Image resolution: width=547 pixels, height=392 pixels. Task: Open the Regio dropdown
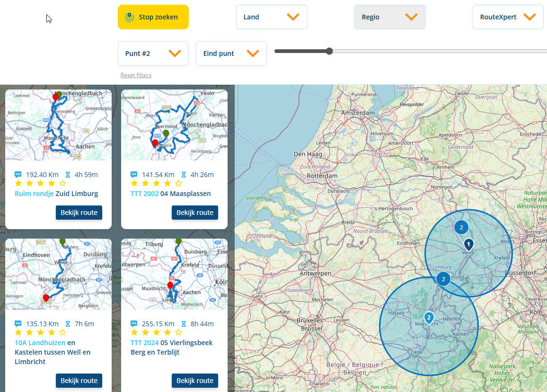[389, 17]
